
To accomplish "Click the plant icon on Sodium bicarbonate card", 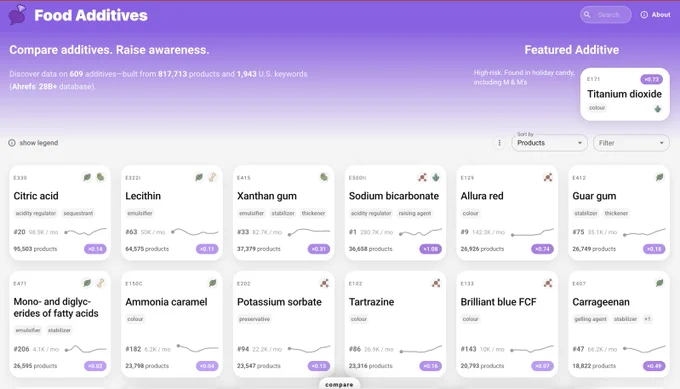I will coord(436,177).
